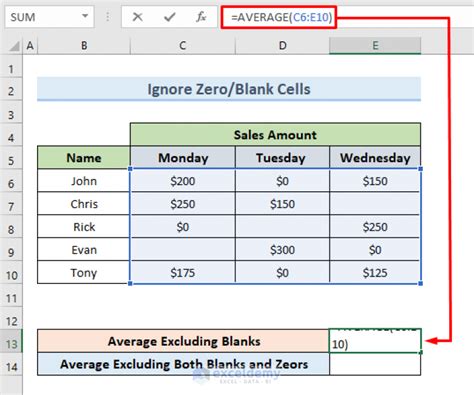Image resolution: width=474 pixels, height=395 pixels.
Task: Select Tony's Tuesday cell $0
Action: pos(282,273)
